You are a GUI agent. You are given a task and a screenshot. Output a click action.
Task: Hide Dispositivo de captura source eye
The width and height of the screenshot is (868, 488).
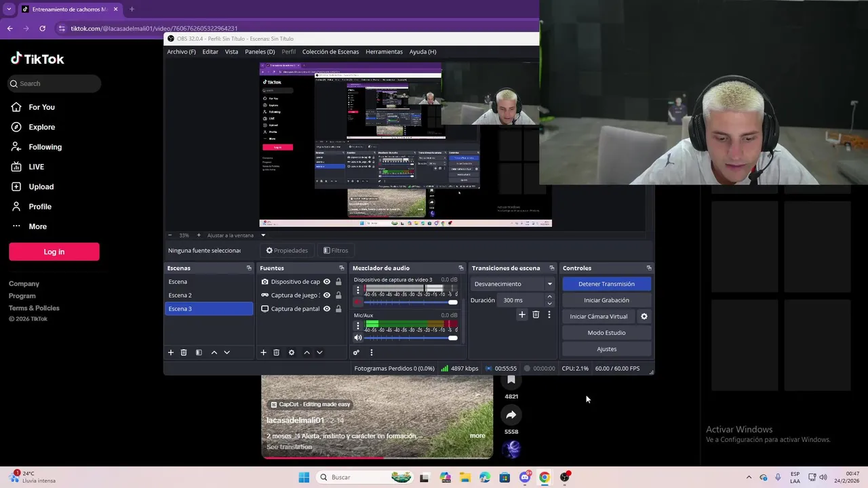pos(327,282)
